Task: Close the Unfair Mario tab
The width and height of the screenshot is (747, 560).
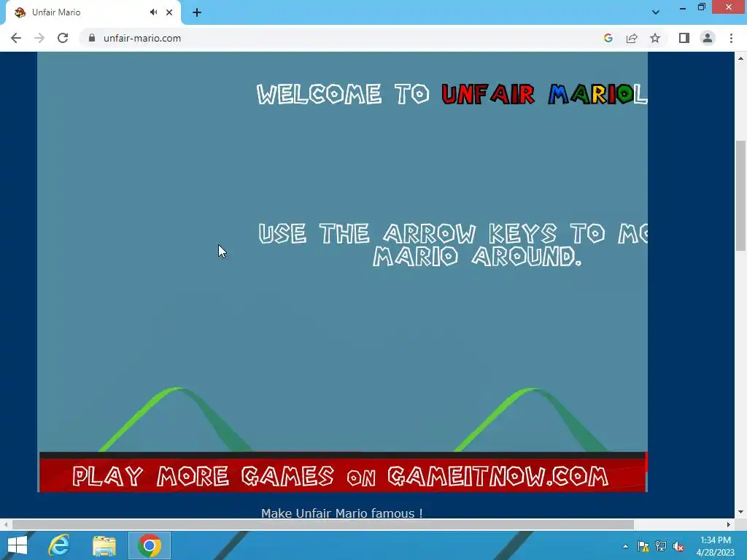Action: pos(169,12)
